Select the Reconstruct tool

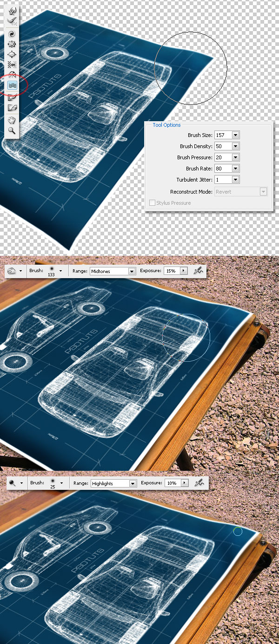pos(13,20)
